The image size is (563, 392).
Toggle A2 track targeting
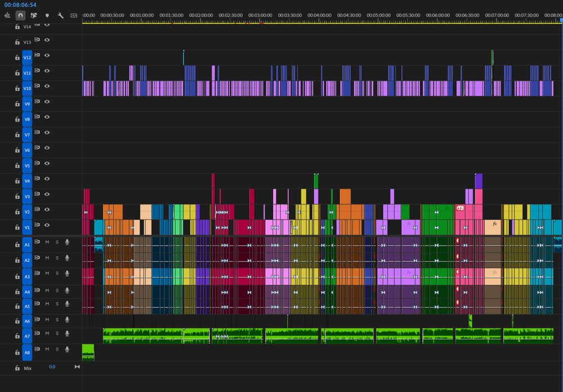(27, 260)
